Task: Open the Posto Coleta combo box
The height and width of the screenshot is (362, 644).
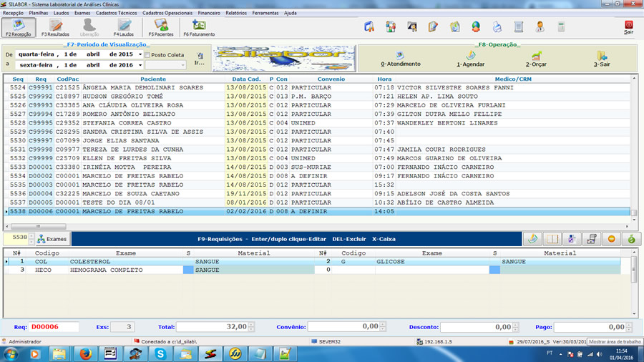Action: (x=182, y=65)
